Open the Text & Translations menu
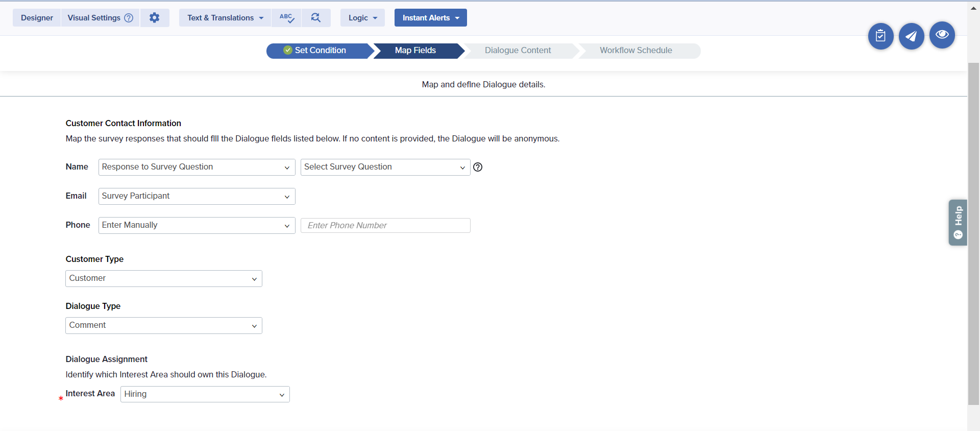This screenshot has width=980, height=431. point(225,18)
